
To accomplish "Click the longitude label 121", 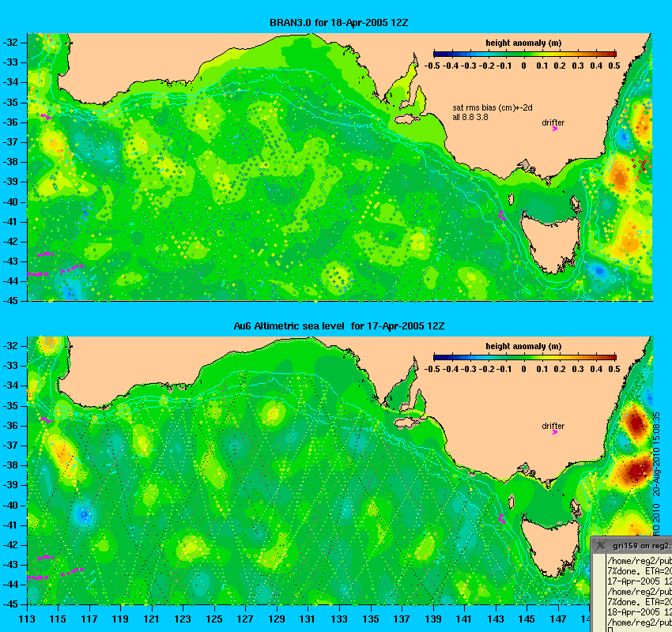I will tap(152, 619).
